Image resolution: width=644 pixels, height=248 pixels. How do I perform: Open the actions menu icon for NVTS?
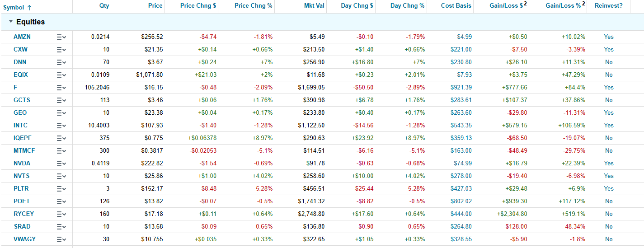pyautogui.click(x=61, y=176)
